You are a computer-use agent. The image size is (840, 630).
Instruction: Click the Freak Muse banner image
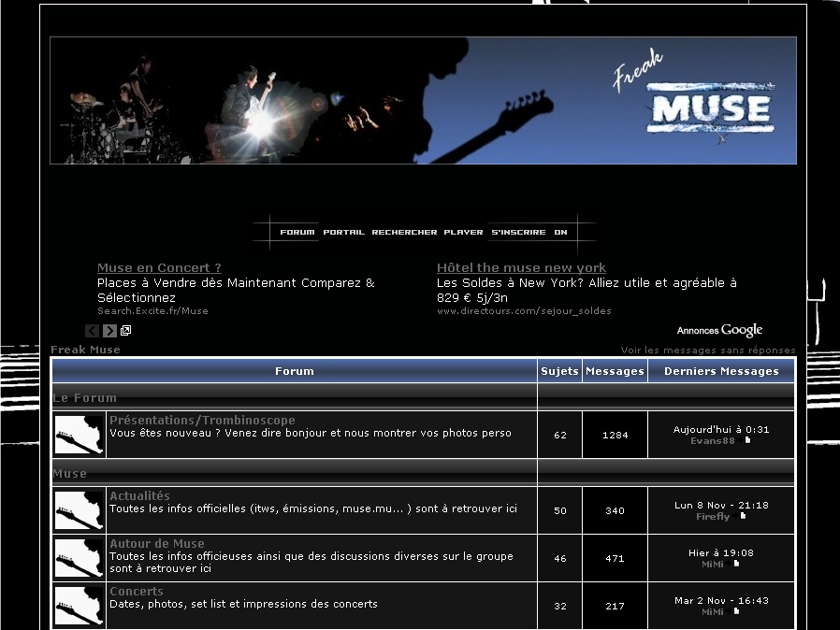tap(423, 101)
